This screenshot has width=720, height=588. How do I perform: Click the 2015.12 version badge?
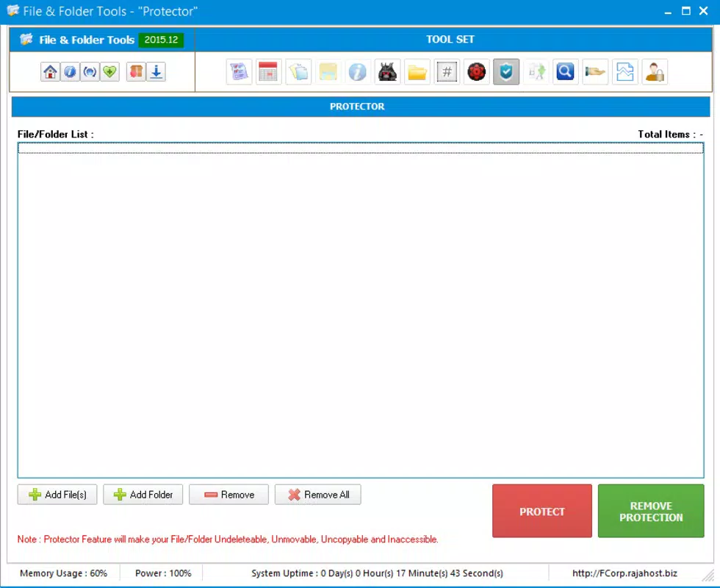tap(161, 40)
